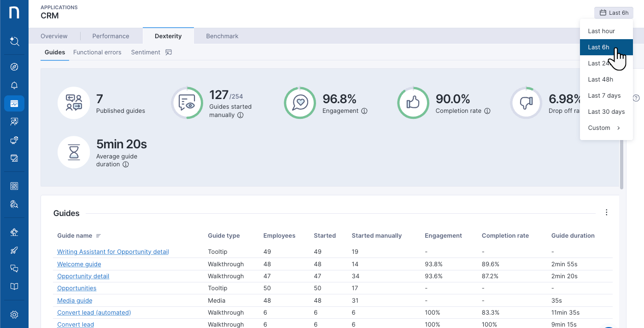644x328 pixels.
Task: Open Guides table three-dot options menu
Action: pos(606,212)
